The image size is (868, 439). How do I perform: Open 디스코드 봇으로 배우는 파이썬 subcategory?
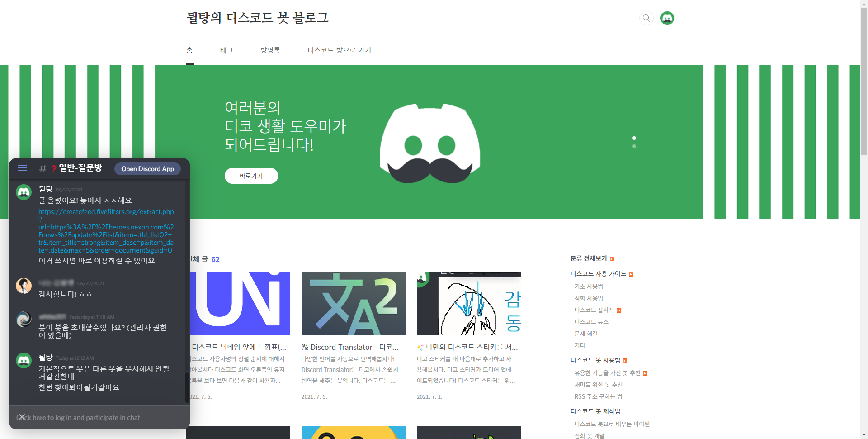click(x=612, y=424)
